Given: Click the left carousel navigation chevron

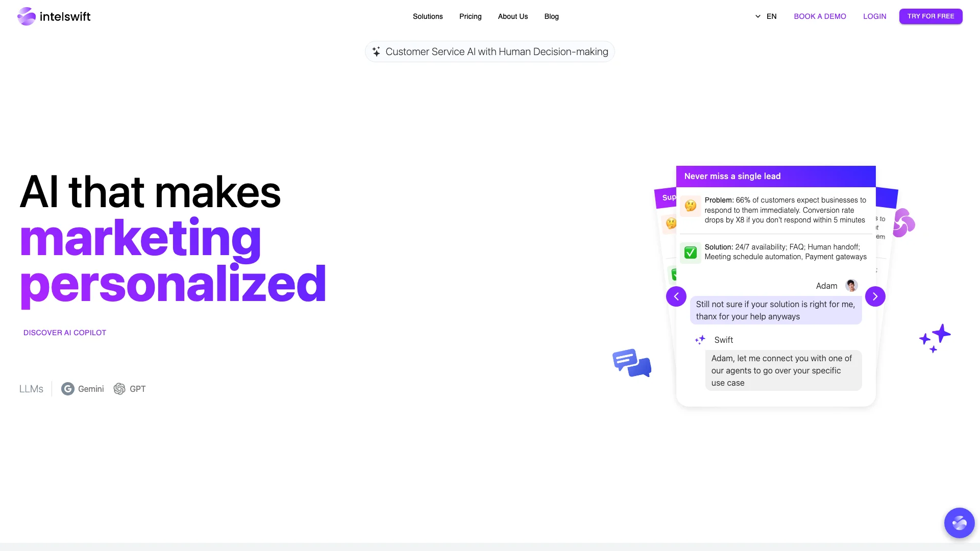Looking at the screenshot, I should [676, 296].
